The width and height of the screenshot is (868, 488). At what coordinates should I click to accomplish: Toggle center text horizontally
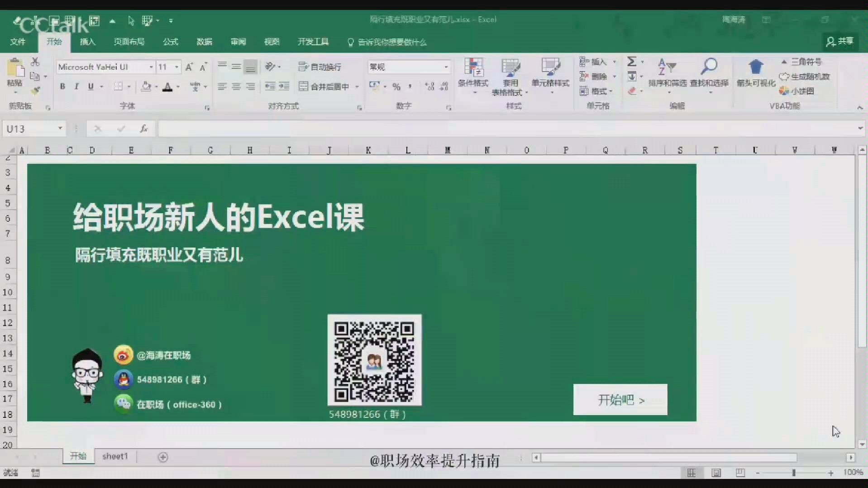tap(236, 86)
